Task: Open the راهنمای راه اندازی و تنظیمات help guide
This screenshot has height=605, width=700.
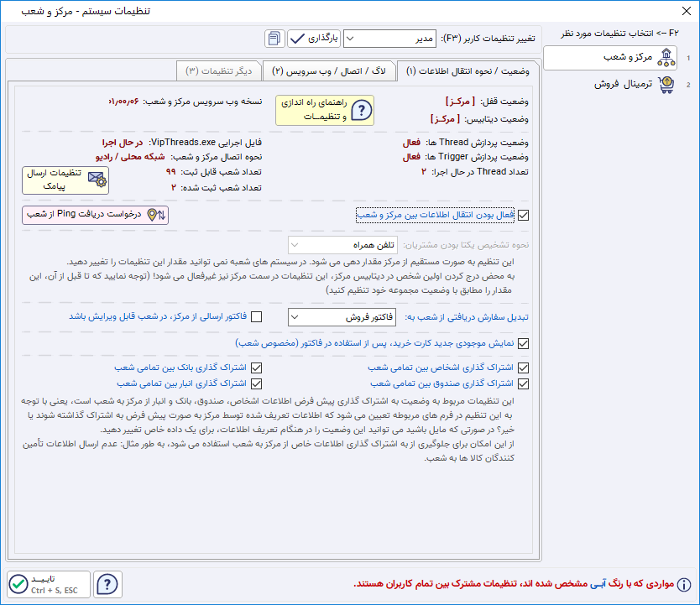Action: point(325,109)
